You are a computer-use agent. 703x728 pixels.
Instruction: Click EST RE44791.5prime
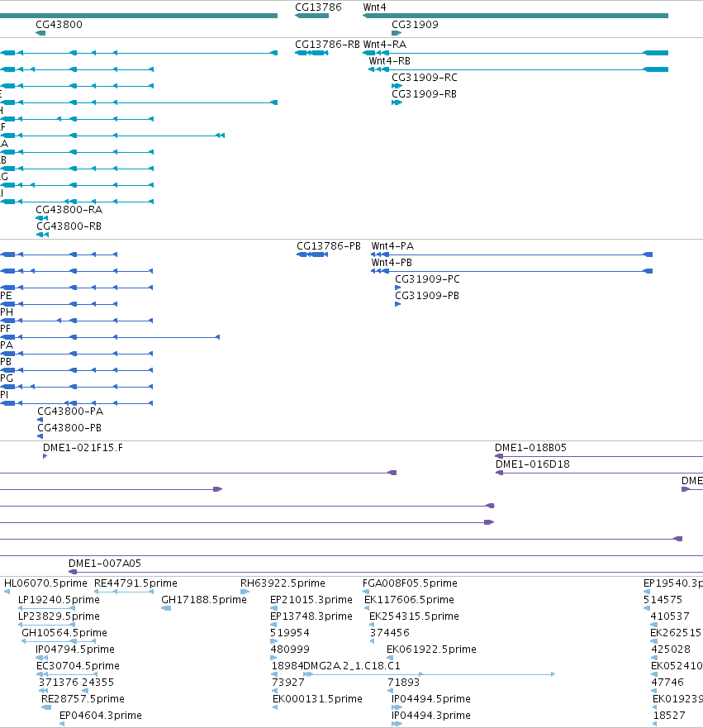(x=136, y=583)
